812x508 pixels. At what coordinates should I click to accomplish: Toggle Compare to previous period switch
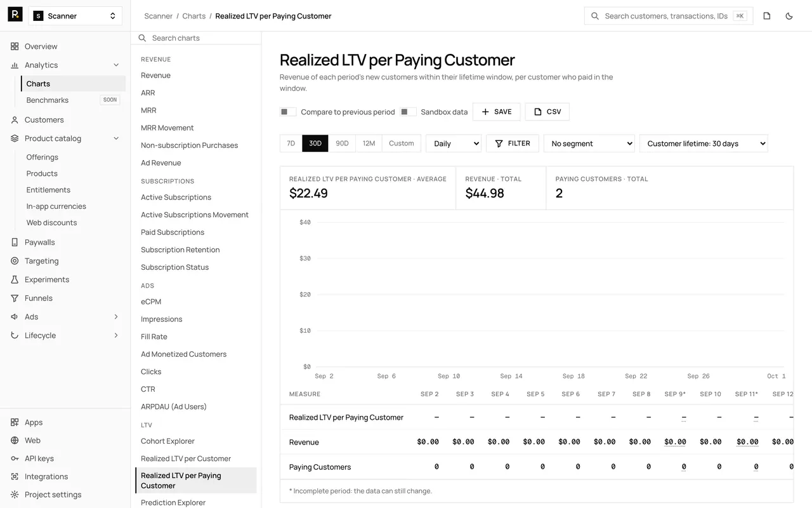point(288,112)
